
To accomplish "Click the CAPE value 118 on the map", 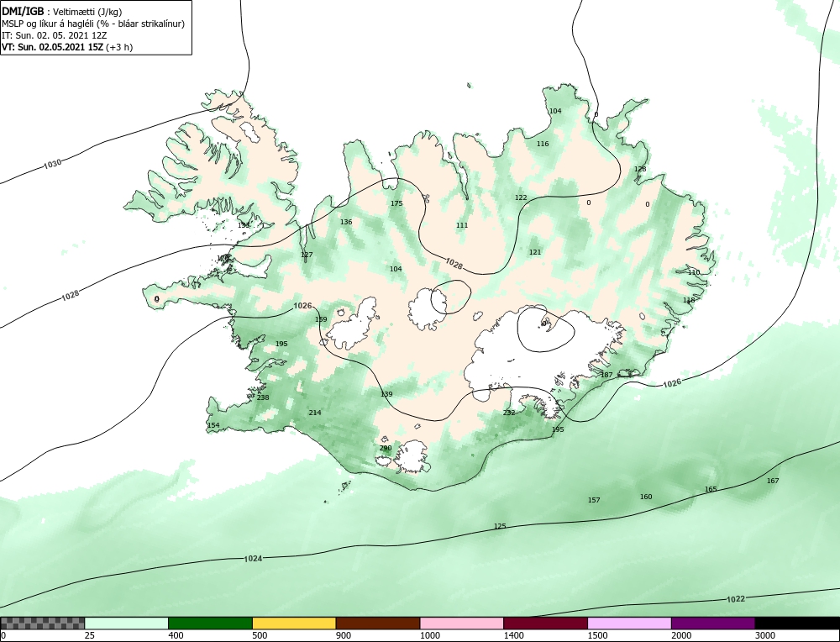I will click(689, 300).
